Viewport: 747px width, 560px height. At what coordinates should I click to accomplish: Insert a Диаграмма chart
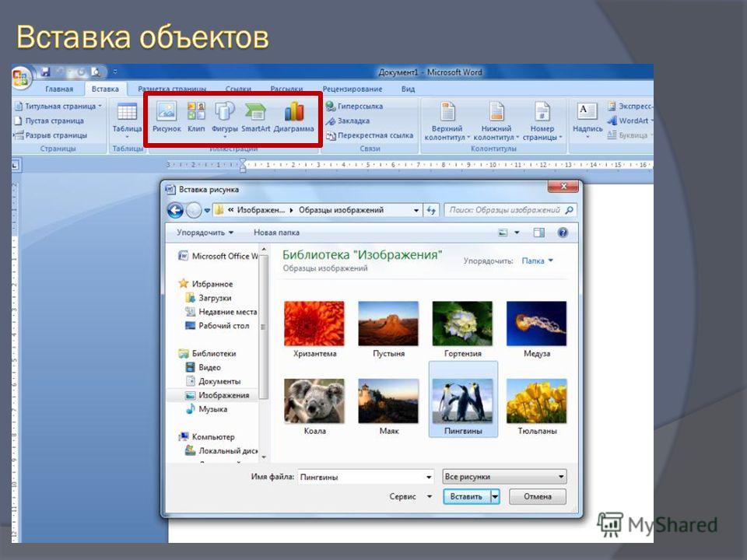[x=294, y=117]
